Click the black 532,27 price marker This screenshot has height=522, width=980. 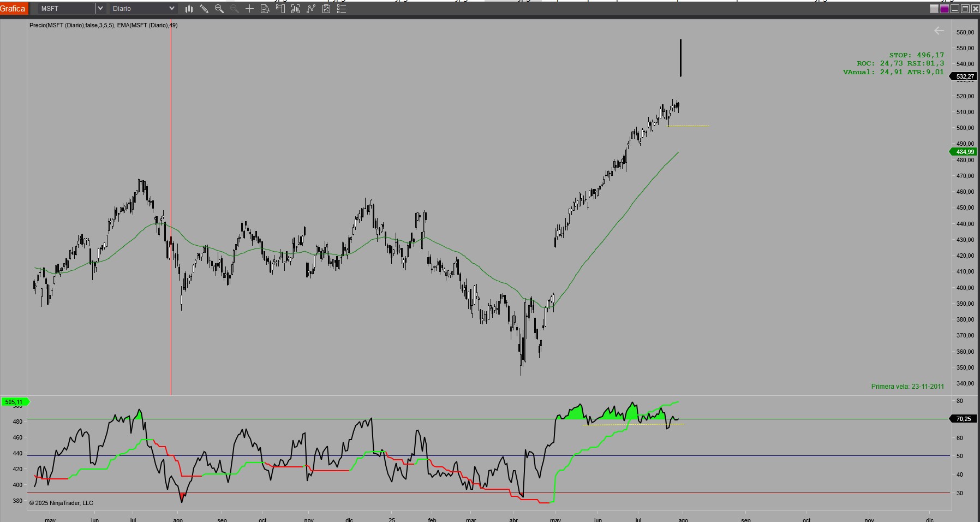[x=964, y=76]
